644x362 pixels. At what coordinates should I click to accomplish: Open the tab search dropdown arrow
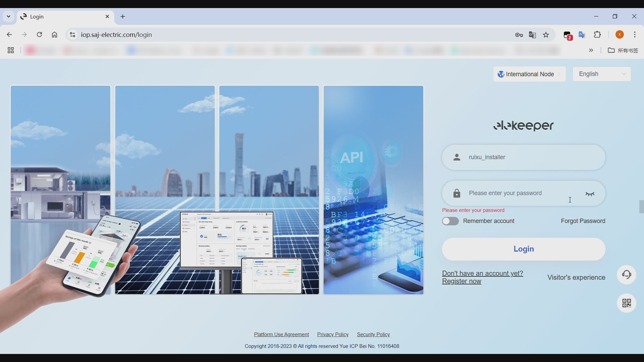8,16
